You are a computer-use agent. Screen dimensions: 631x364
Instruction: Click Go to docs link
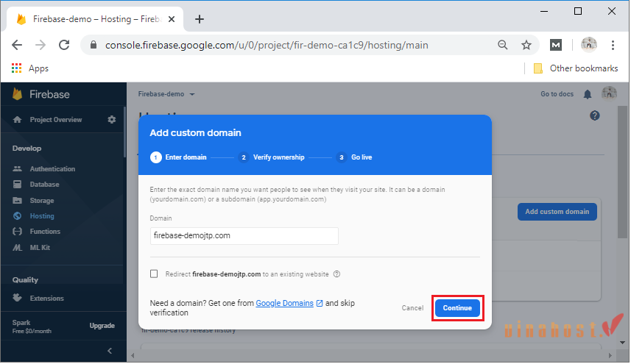pos(557,94)
